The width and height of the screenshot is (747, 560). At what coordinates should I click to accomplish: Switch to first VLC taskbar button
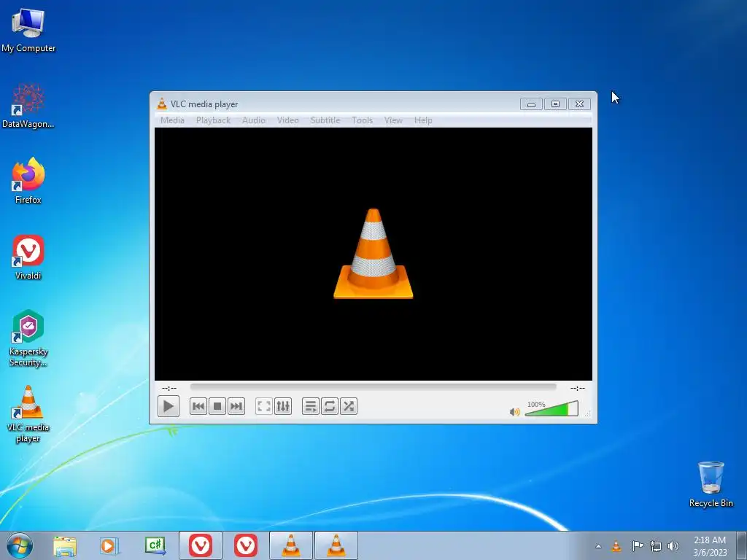291,545
